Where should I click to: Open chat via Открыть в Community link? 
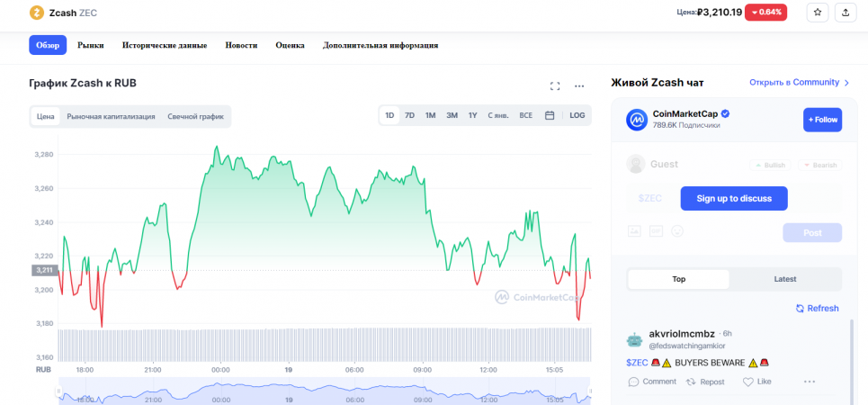800,83
